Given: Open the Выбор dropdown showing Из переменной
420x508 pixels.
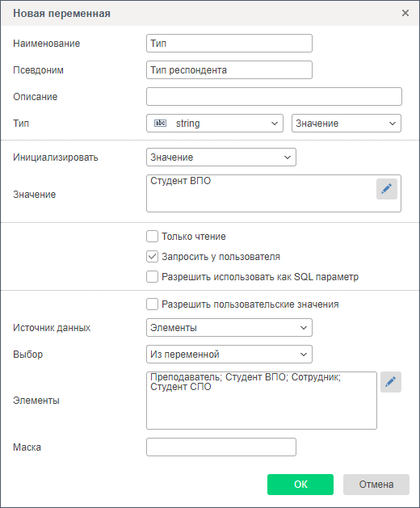Looking at the screenshot, I should (229, 354).
